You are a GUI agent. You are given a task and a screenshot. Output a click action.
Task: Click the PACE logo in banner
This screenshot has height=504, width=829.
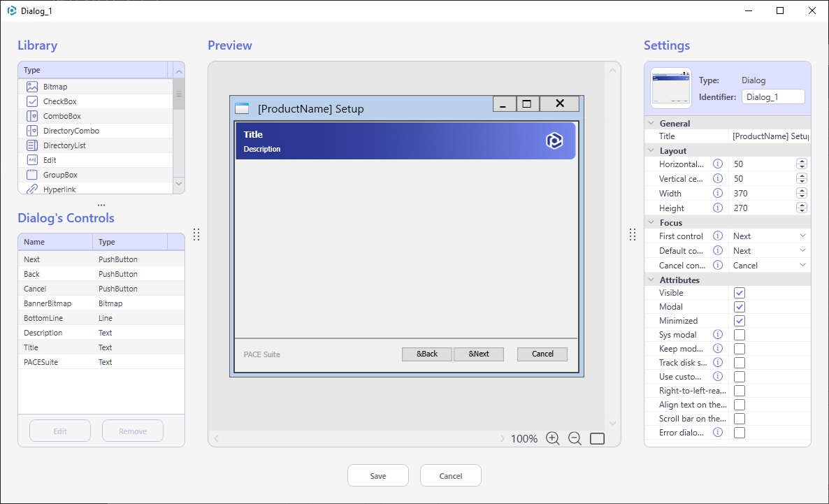[x=554, y=141]
